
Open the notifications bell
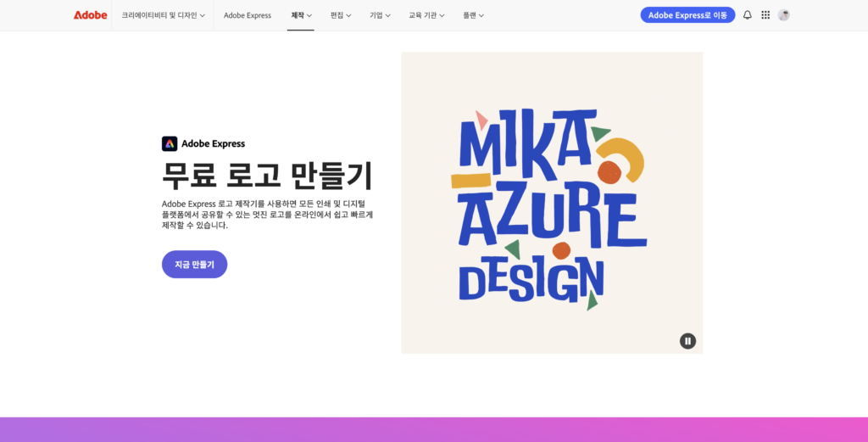click(x=748, y=15)
